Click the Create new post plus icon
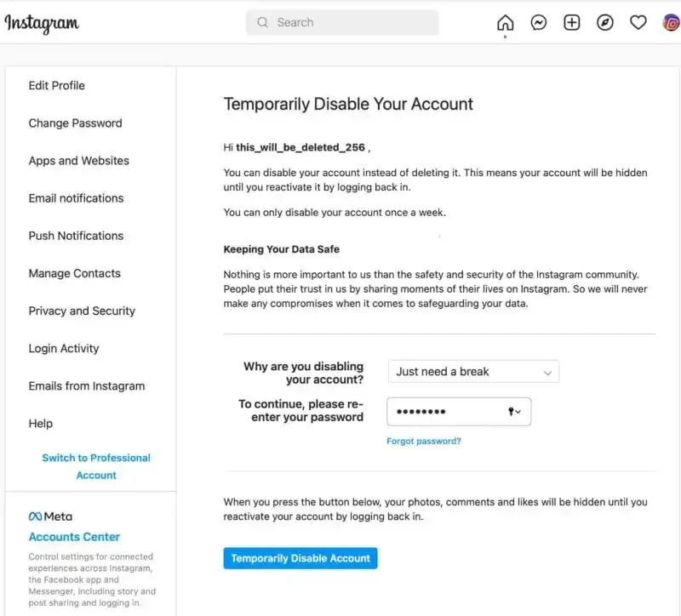Viewport: 681px width, 616px height. tap(571, 22)
